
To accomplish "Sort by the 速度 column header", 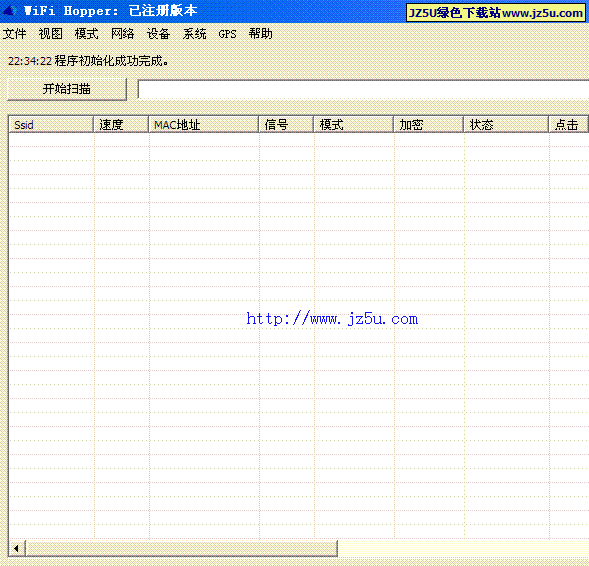I will click(121, 124).
